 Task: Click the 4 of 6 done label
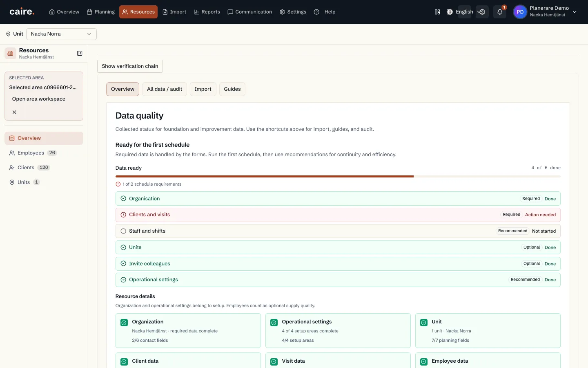coord(546,168)
